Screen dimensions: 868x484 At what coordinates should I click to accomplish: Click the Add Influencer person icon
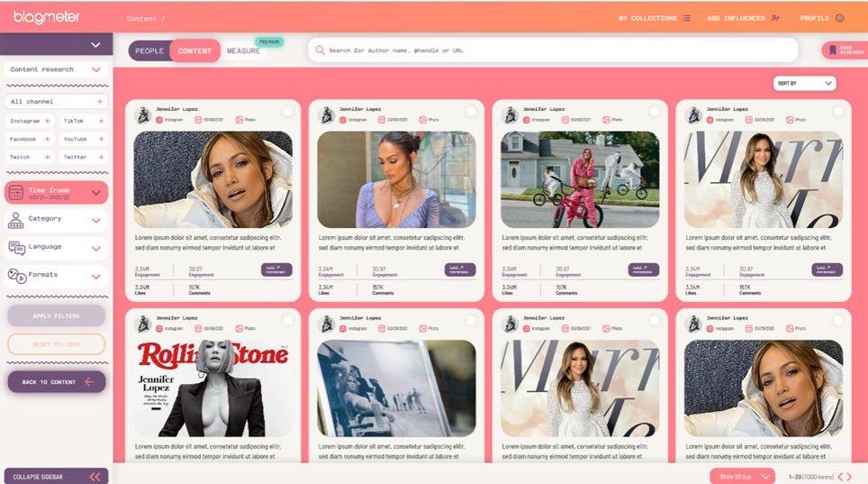point(775,18)
